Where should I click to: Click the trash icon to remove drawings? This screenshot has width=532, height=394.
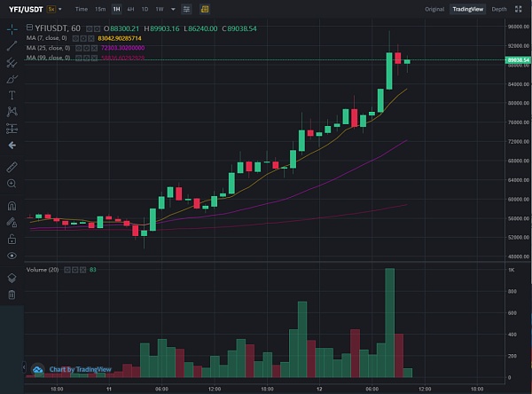(12, 294)
